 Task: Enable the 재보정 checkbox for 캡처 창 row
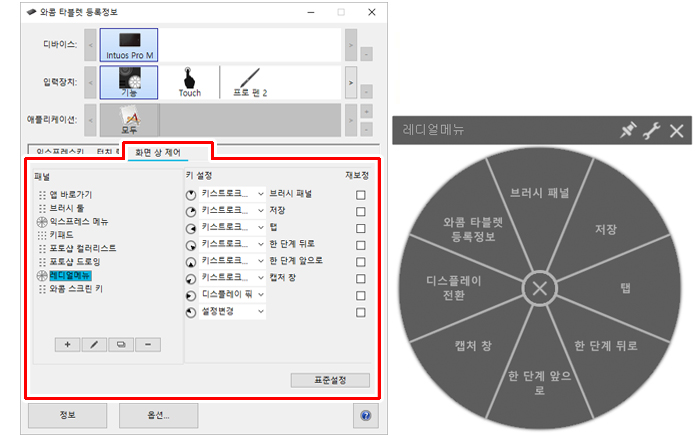tap(361, 279)
